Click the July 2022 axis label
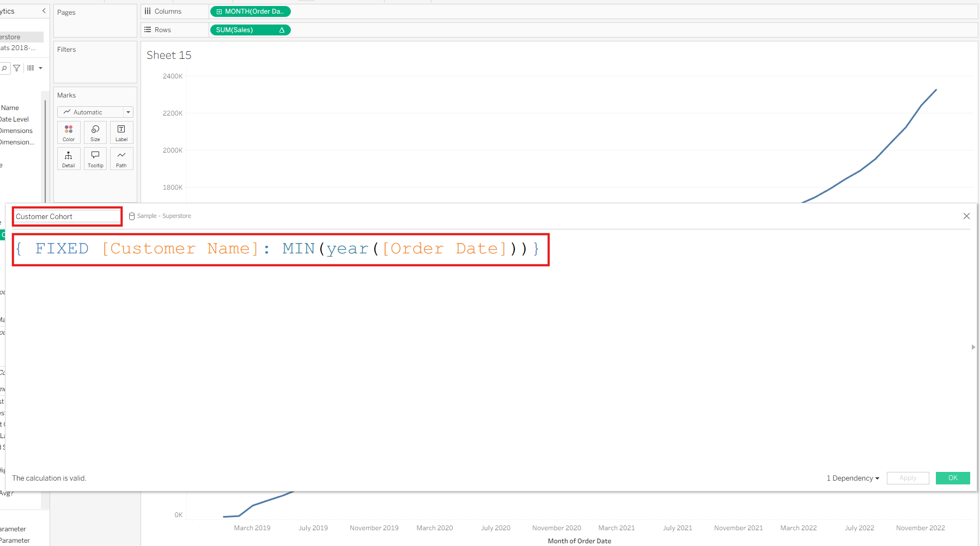 coord(860,528)
